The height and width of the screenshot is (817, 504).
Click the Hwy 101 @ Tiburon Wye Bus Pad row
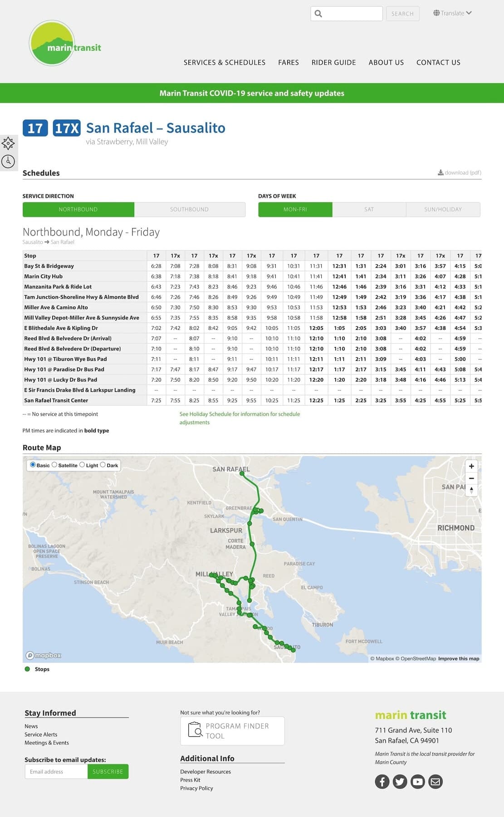click(252, 359)
